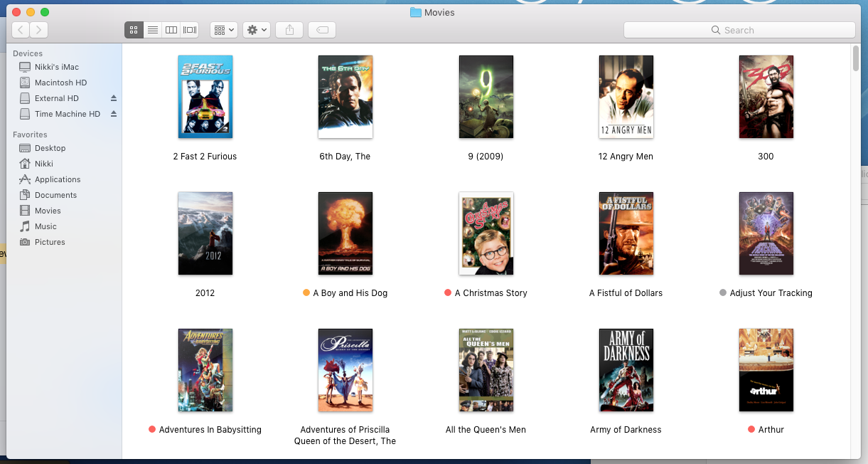
Task: Go back with the Finder back arrow
Action: [x=21, y=30]
